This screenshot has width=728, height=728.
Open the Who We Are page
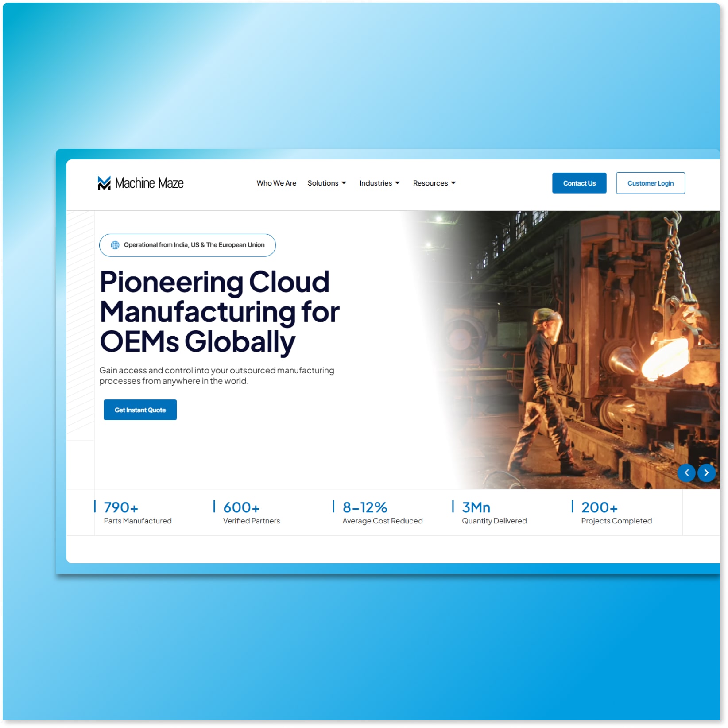(x=276, y=183)
